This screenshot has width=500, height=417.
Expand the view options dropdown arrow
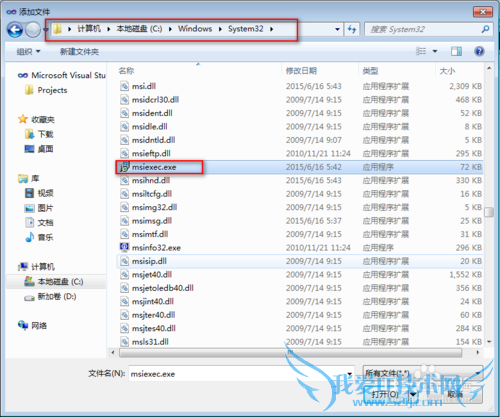(435, 51)
